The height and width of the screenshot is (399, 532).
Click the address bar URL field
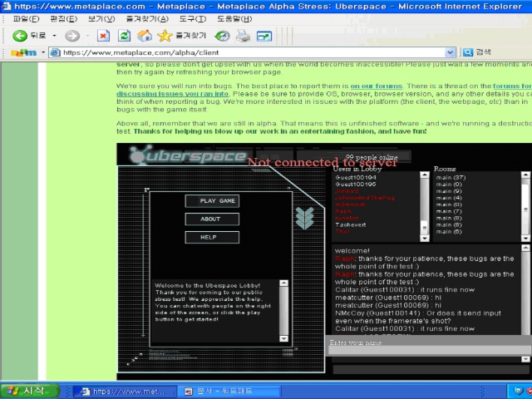[x=253, y=52]
